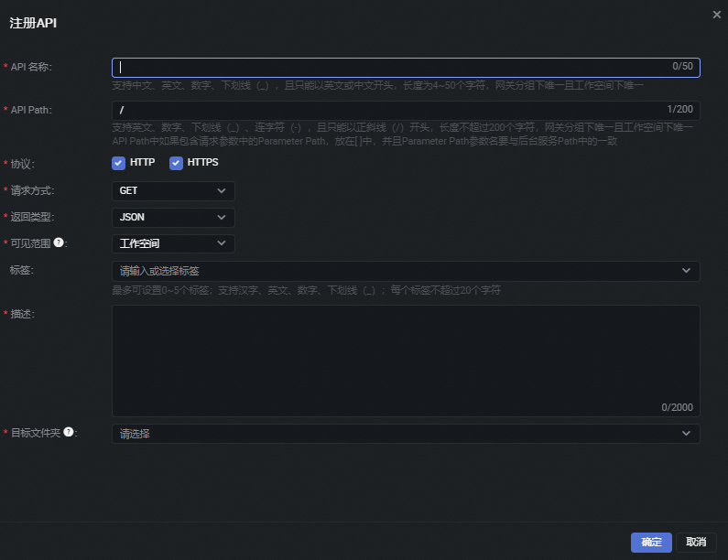728x560 pixels.
Task: Open the 返回类型 JSON dropdown
Action: point(173,217)
